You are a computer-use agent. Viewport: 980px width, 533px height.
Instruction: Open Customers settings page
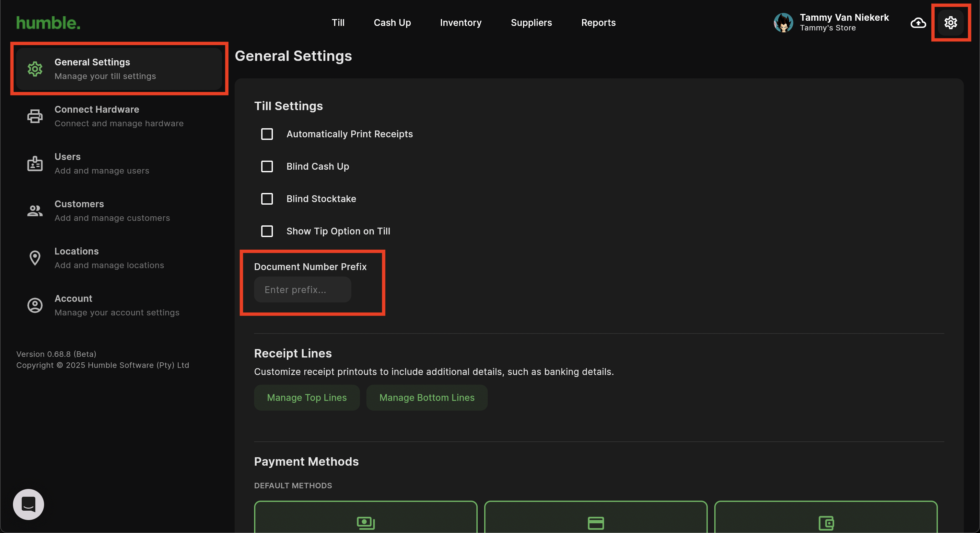[119, 210]
